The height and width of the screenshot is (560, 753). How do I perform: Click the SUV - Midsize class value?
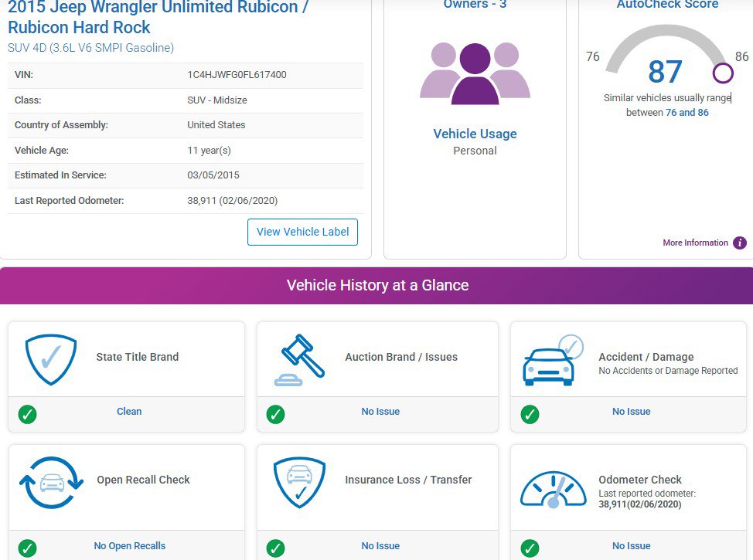[x=217, y=100]
